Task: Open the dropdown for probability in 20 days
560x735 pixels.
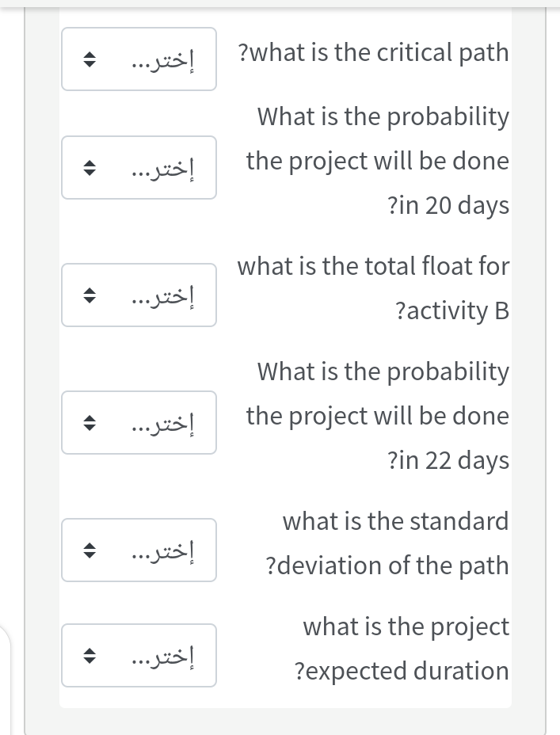Action: point(139,167)
